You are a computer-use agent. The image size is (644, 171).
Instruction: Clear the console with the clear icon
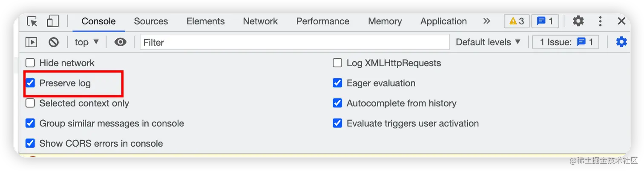pos(53,42)
